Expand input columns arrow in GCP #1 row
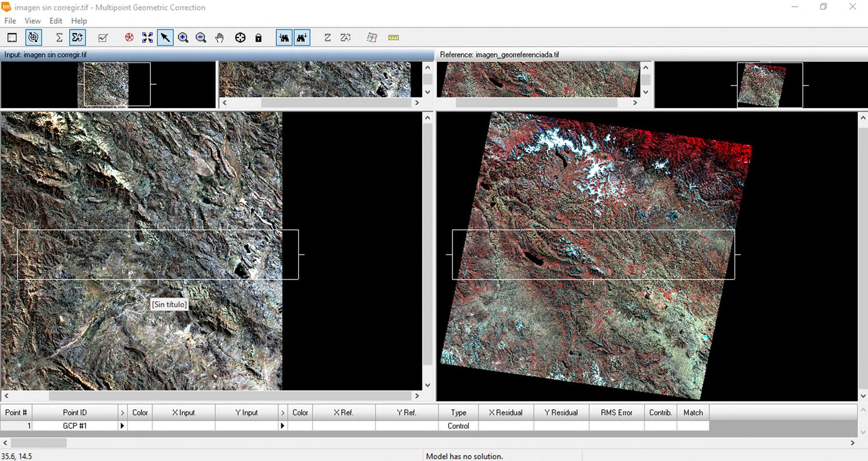868x461 pixels. pyautogui.click(x=122, y=426)
